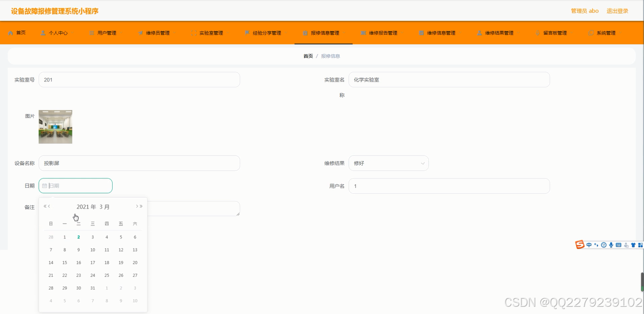Toggle punctuation mode in the input bar
The width and height of the screenshot is (644, 314).
596,245
